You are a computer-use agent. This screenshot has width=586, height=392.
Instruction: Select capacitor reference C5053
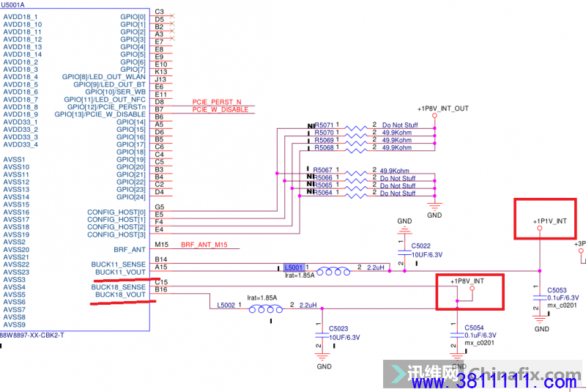[x=557, y=290]
